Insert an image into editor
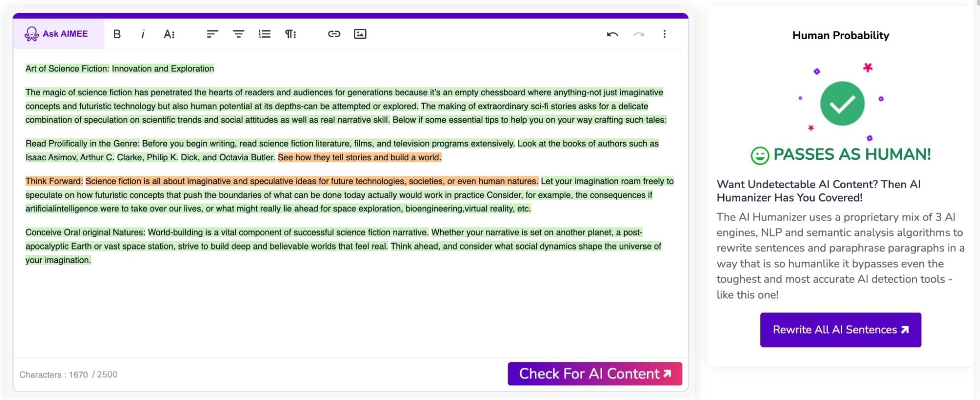The width and height of the screenshot is (980, 400). [x=360, y=34]
